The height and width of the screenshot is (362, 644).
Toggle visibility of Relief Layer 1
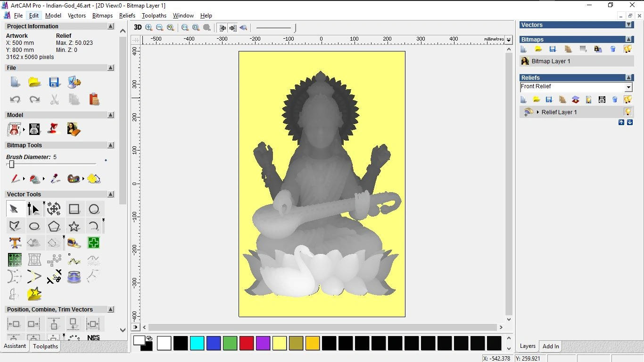tap(628, 112)
